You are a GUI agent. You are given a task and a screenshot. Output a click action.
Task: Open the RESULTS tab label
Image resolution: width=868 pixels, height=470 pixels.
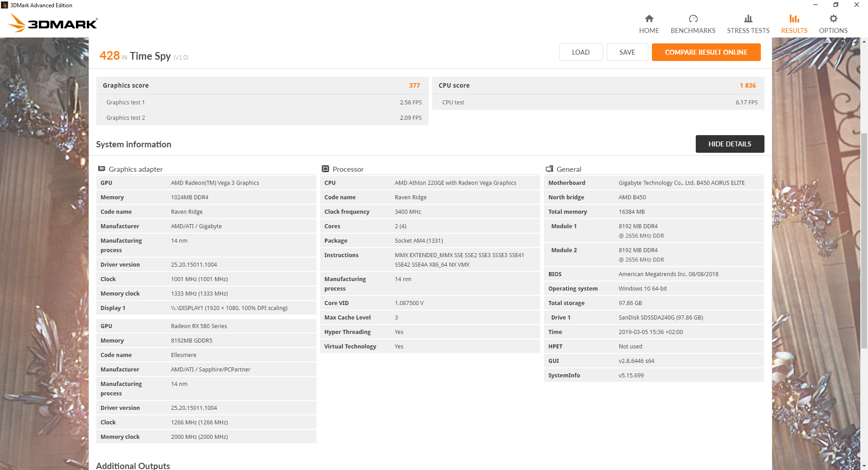[x=794, y=31]
